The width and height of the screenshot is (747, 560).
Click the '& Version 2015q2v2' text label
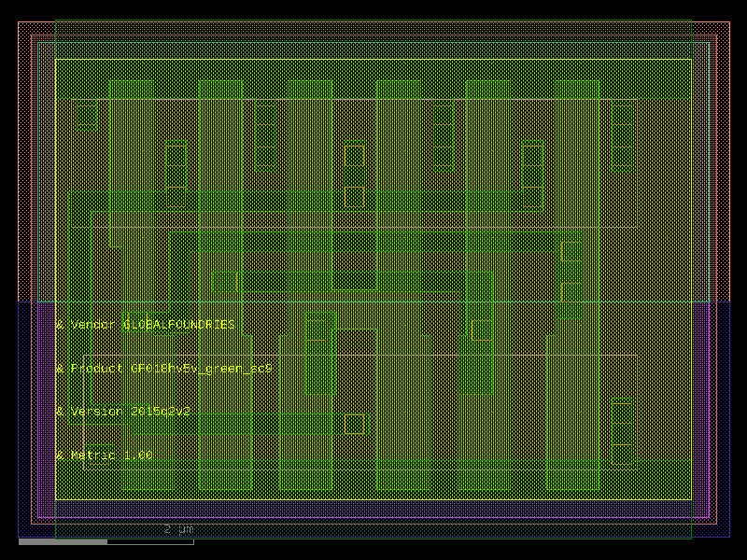(x=123, y=412)
